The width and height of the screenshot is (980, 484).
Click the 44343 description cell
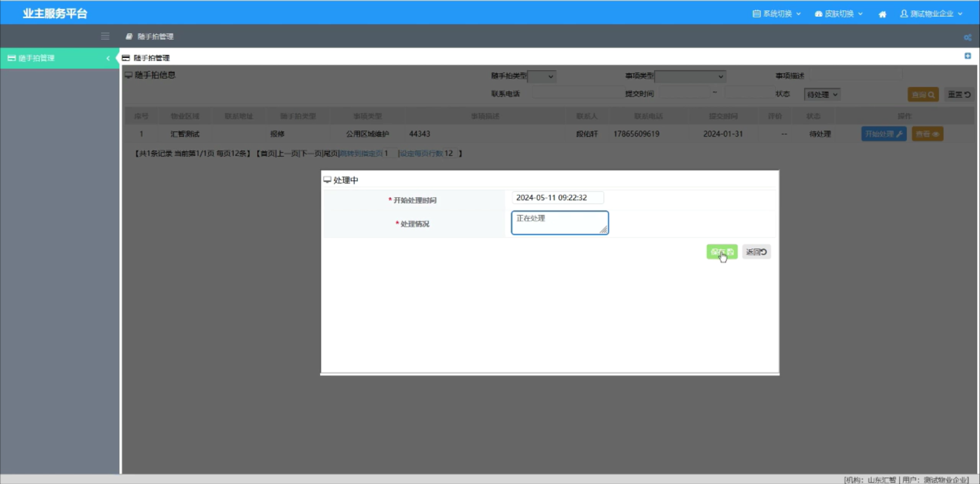tap(420, 134)
